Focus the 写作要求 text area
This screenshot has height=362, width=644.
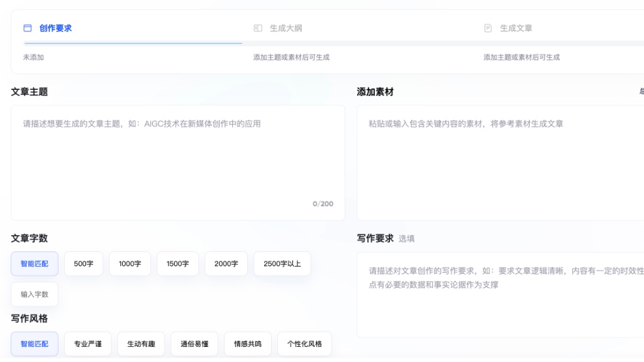(500, 295)
